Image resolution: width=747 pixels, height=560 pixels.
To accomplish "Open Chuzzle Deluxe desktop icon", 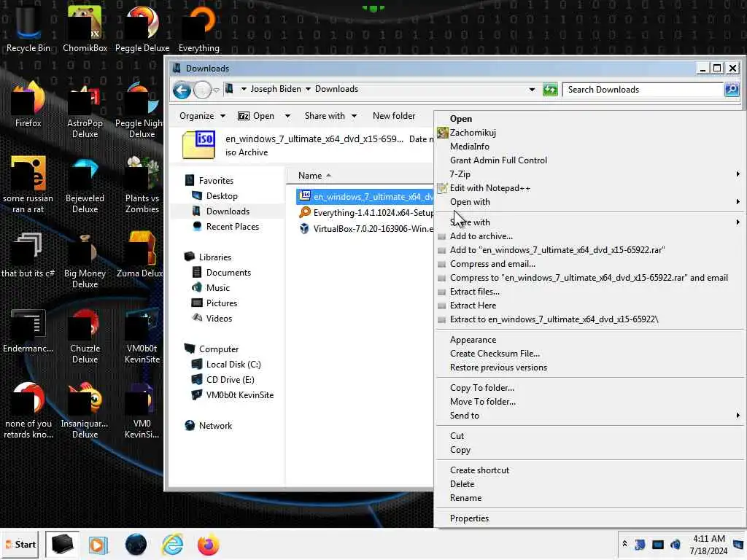I will tap(85, 336).
